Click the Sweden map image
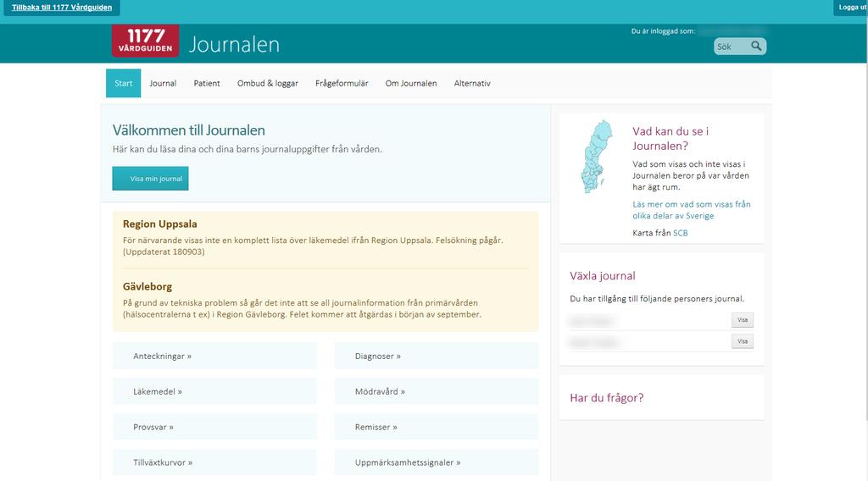The width and height of the screenshot is (868, 481). tap(597, 157)
